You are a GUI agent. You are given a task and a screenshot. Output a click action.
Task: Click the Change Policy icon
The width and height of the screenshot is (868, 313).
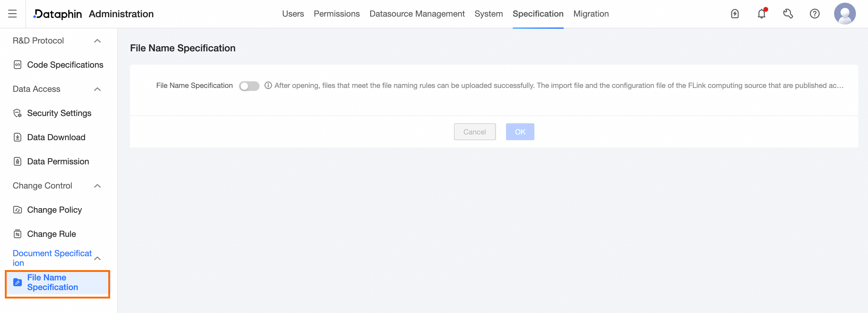[18, 210]
